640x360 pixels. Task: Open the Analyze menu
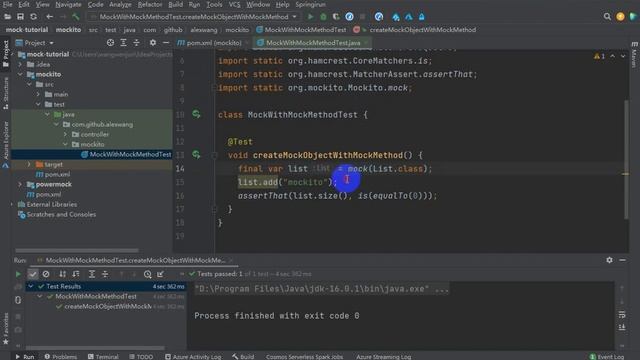120,4
